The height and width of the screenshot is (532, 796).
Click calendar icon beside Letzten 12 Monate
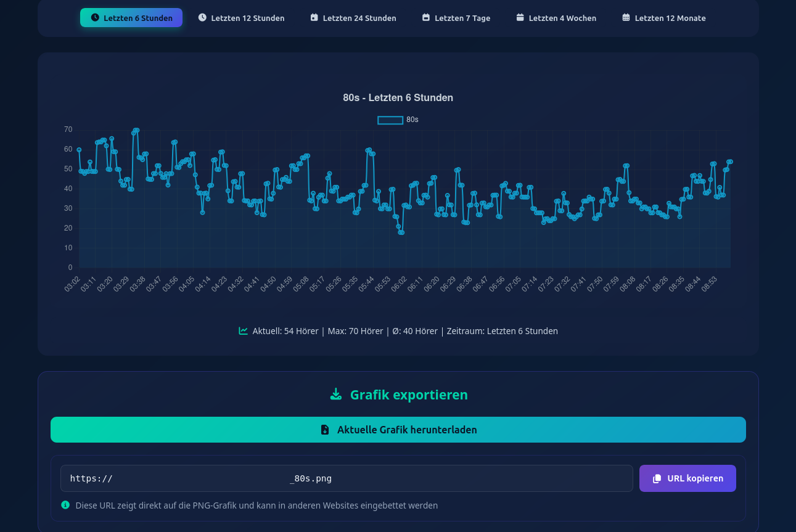click(x=626, y=18)
